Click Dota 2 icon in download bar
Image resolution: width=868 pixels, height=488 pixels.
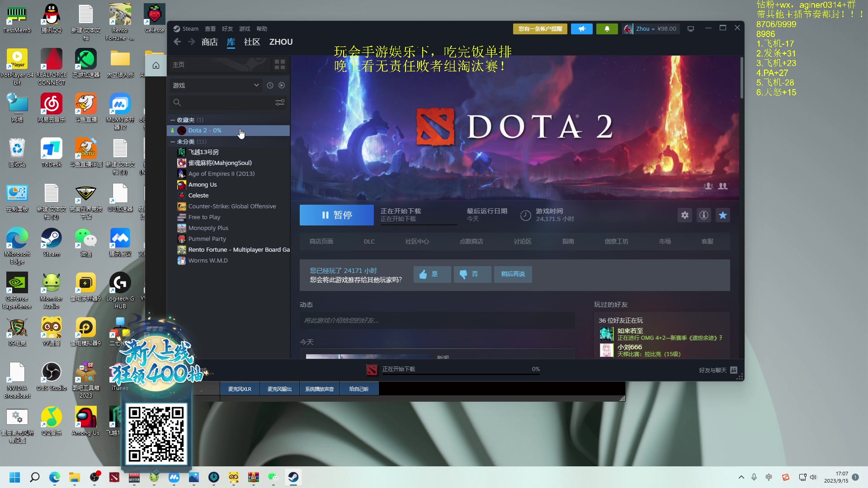click(x=372, y=370)
